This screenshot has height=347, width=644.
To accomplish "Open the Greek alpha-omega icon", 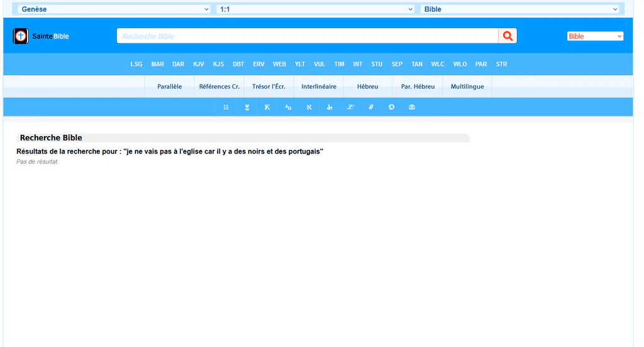I will coord(288,107).
